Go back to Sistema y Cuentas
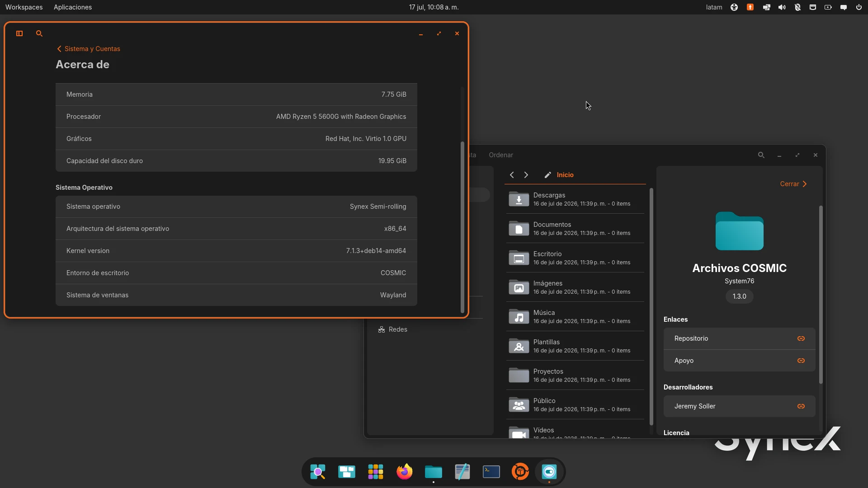 pyautogui.click(x=89, y=49)
